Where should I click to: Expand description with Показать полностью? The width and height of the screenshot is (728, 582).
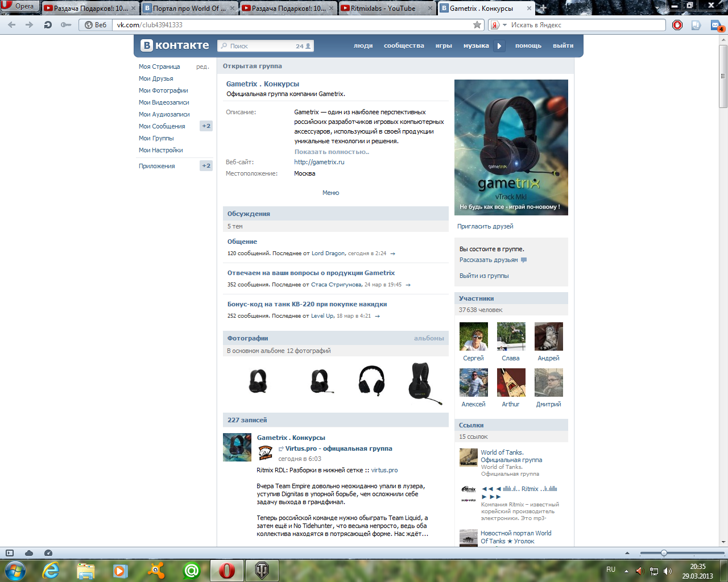click(332, 152)
